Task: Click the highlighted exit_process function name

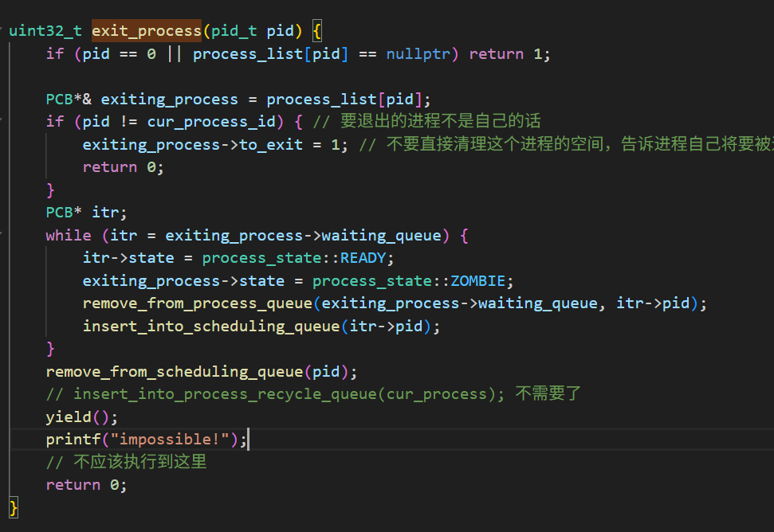Action: point(147,31)
